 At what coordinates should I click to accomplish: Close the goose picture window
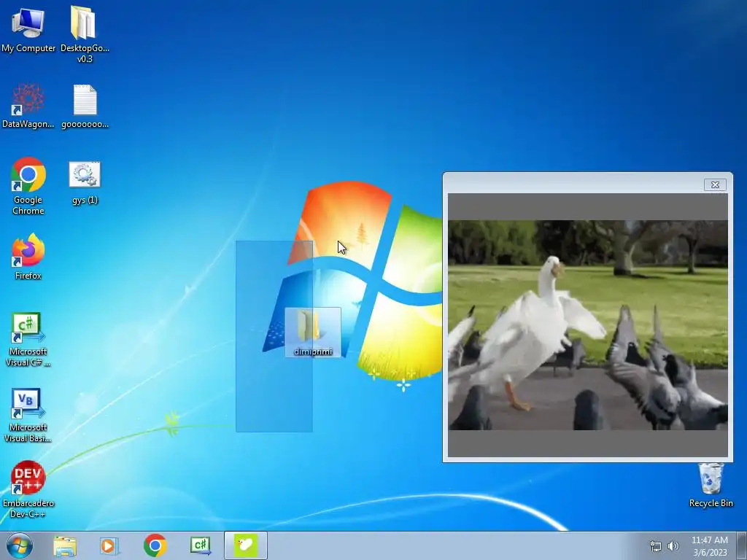coord(715,184)
